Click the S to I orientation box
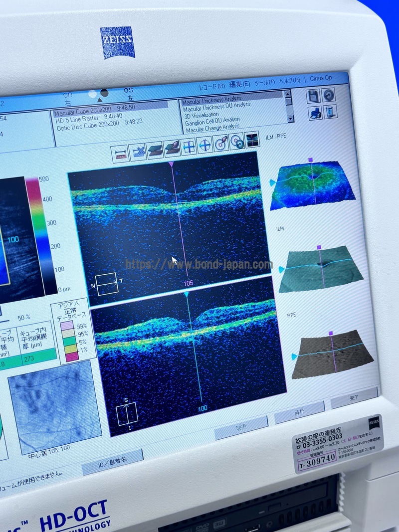This screenshot has width=399, height=532. point(127,414)
